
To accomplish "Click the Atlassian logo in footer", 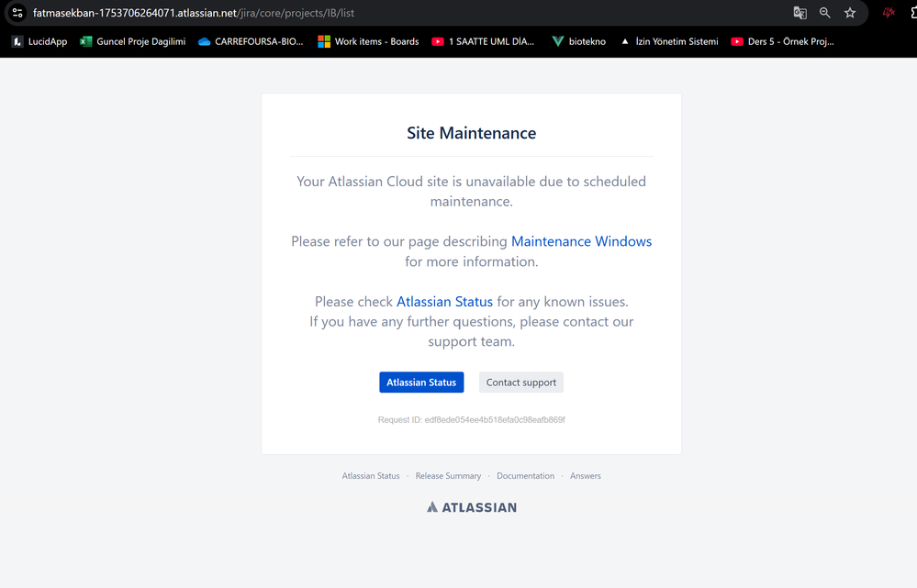I will (x=472, y=507).
